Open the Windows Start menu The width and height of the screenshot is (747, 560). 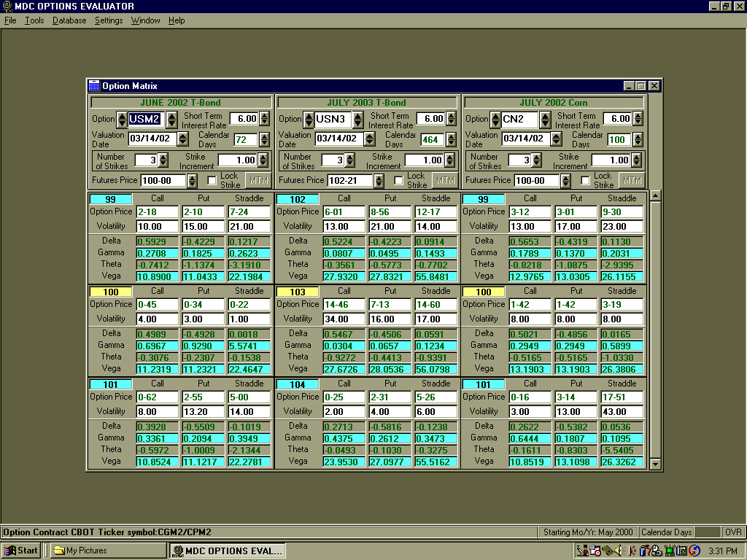(x=21, y=551)
